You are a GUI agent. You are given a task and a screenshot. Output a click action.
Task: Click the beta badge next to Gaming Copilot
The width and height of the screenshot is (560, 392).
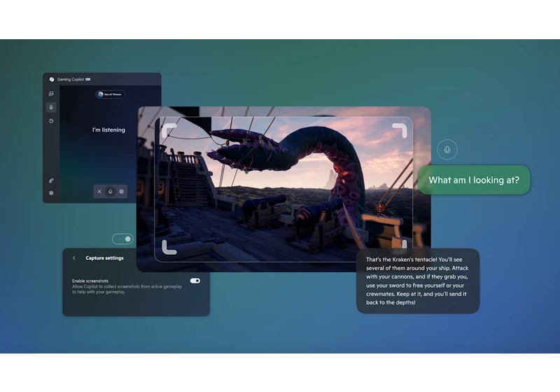click(x=88, y=79)
